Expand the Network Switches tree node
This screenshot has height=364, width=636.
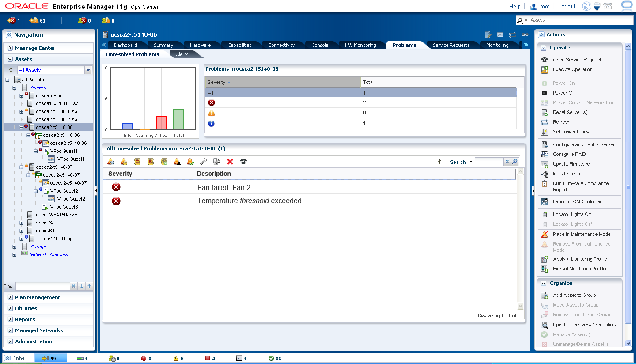coord(15,254)
